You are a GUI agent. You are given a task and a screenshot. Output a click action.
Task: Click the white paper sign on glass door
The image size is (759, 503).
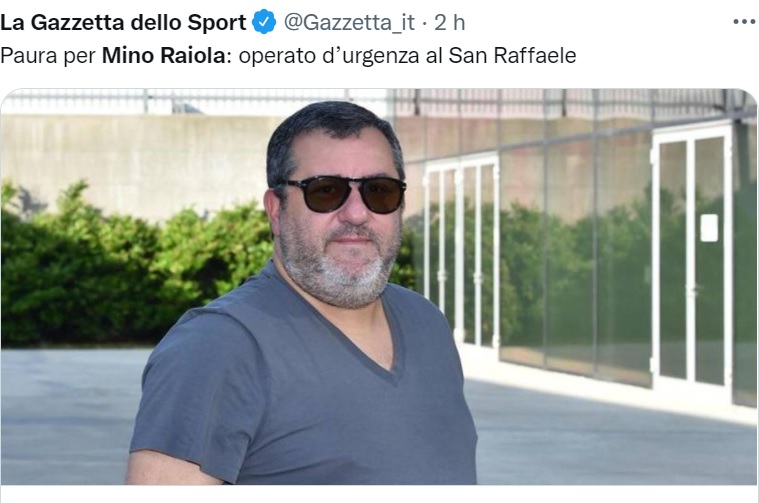[x=709, y=228]
